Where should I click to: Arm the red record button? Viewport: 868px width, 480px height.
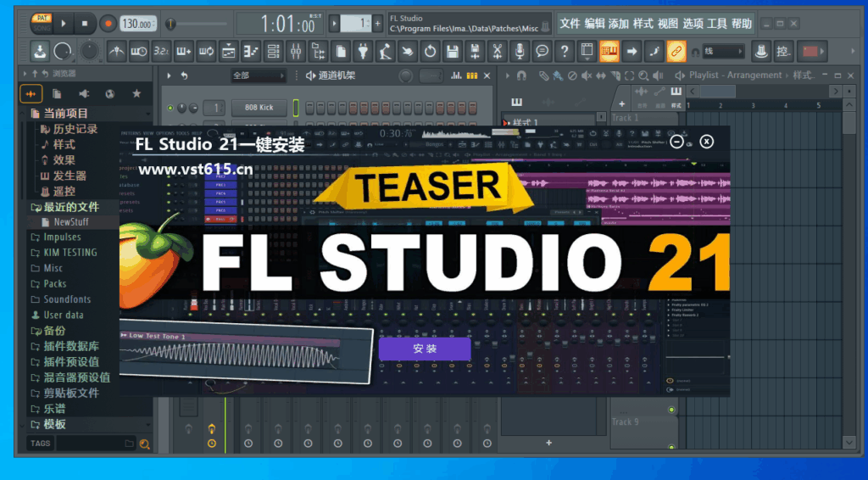pyautogui.click(x=108, y=23)
